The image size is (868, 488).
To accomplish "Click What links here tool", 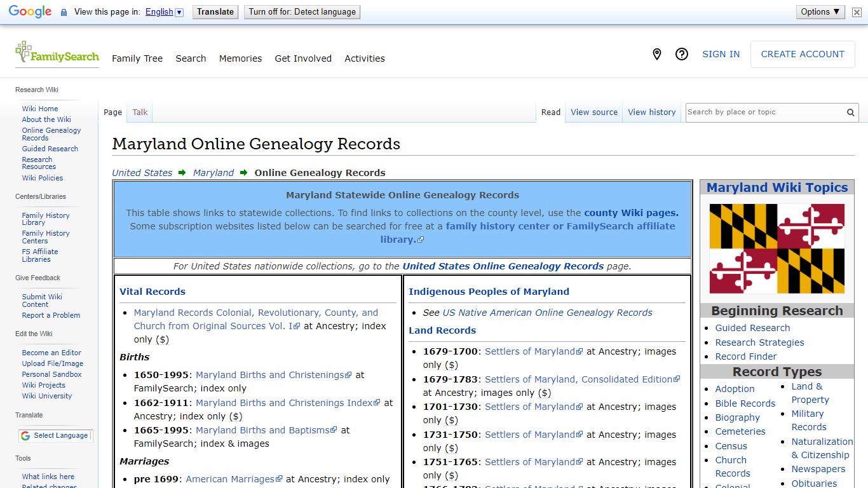I will click(48, 477).
